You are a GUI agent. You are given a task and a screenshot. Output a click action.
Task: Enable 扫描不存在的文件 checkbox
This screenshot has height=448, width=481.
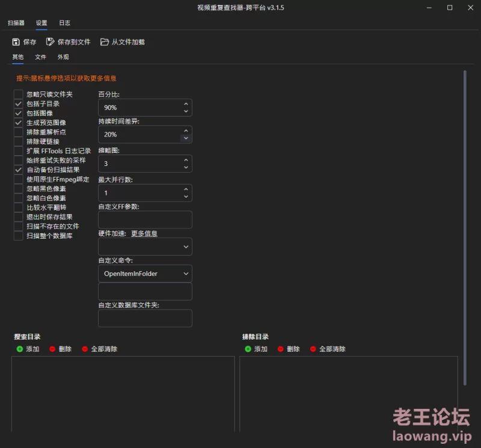[19, 227]
